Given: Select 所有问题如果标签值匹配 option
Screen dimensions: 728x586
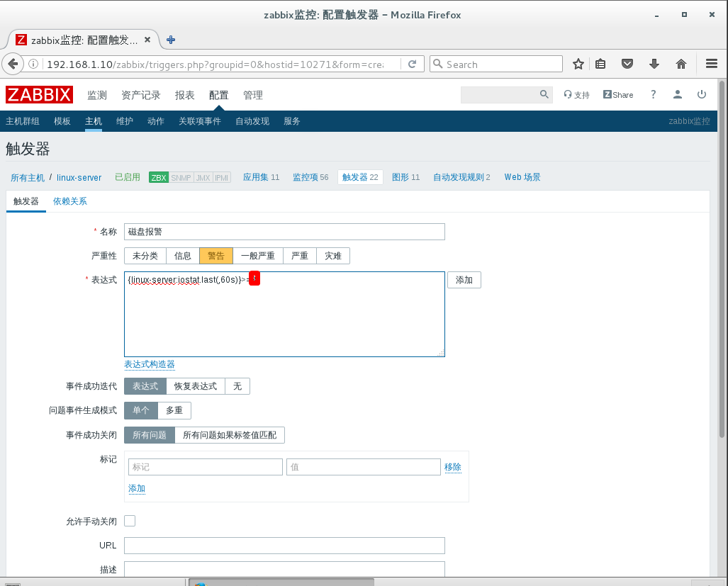Looking at the screenshot, I should point(230,435).
